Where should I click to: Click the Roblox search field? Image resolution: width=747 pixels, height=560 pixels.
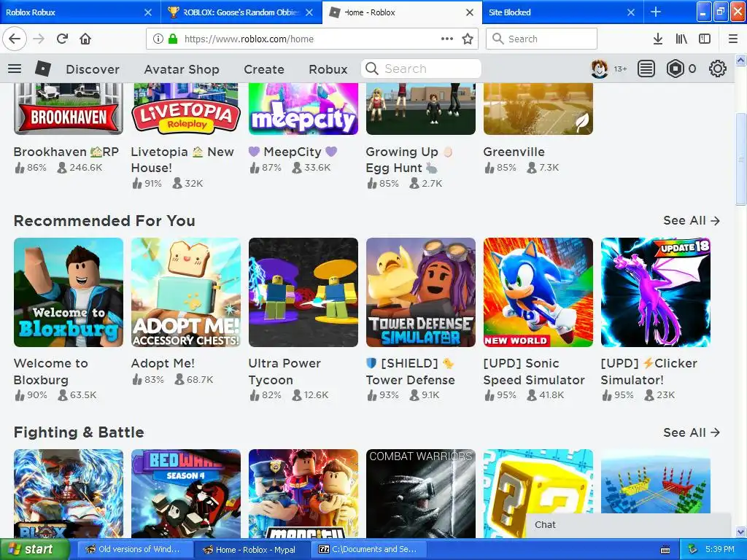point(421,69)
